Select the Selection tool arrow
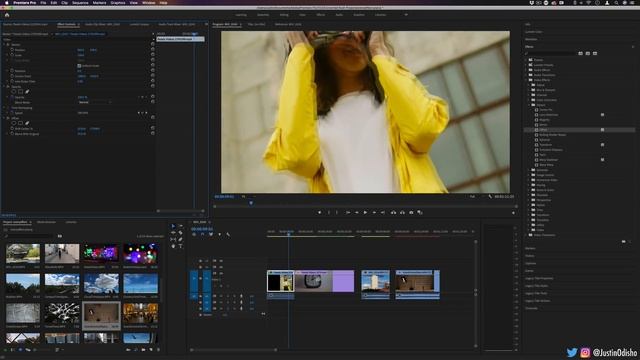The height and width of the screenshot is (360, 640). [x=173, y=226]
